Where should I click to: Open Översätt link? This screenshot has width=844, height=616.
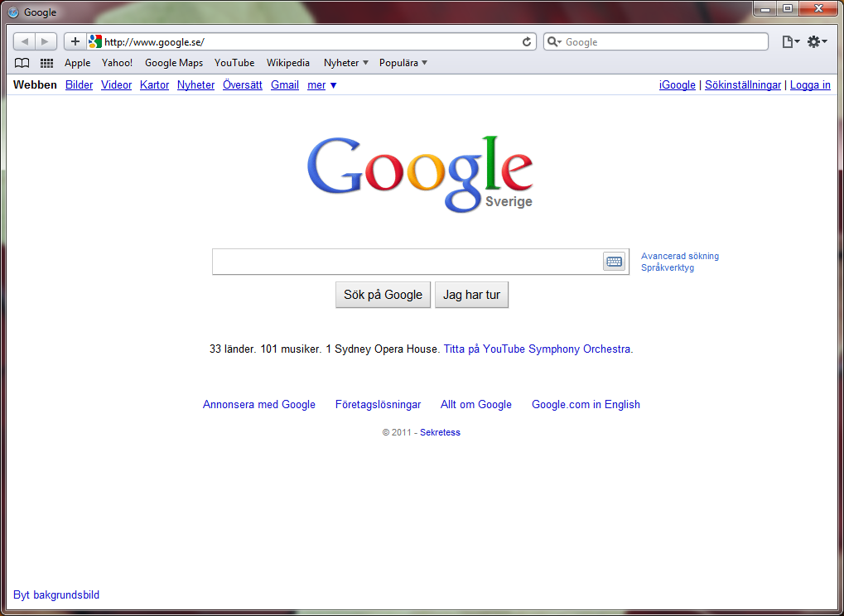pos(243,85)
